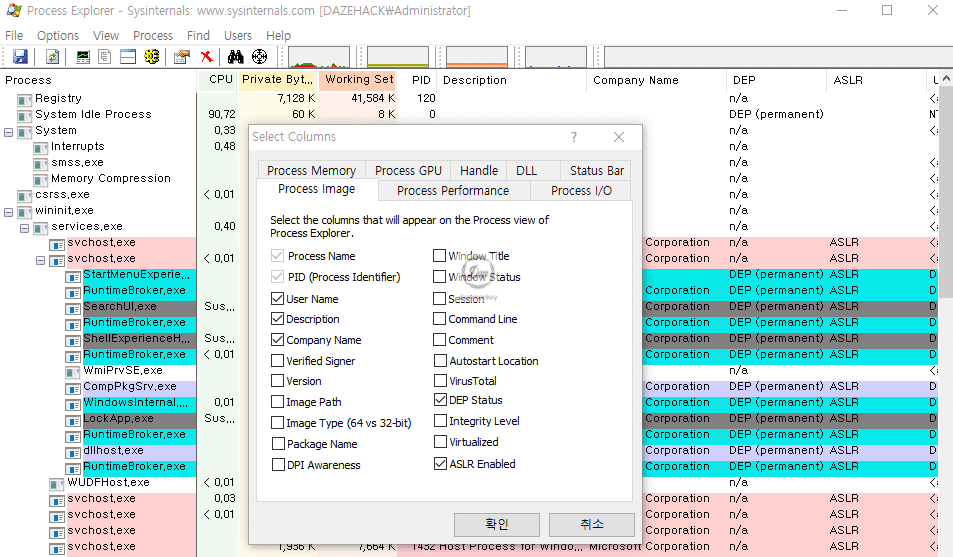Click the CompPkgSrv.exe process icon
Viewport: 953px width, 557px height.
click(x=73, y=387)
